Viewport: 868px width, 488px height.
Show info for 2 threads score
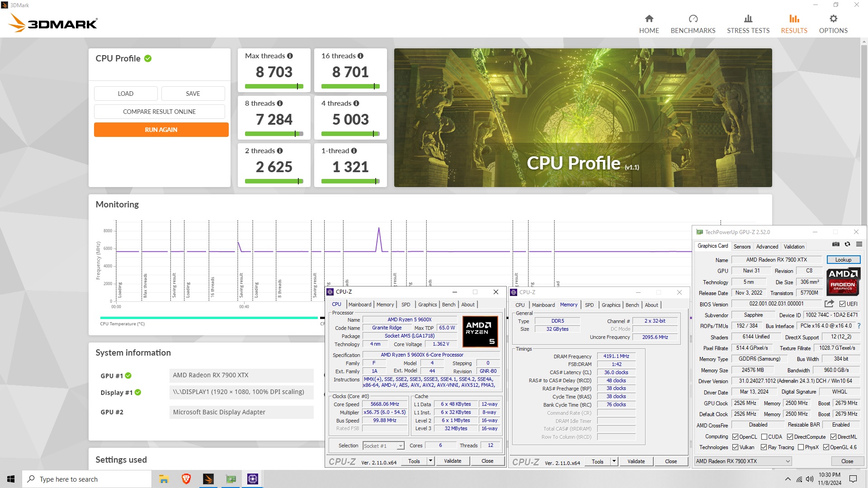click(x=280, y=151)
